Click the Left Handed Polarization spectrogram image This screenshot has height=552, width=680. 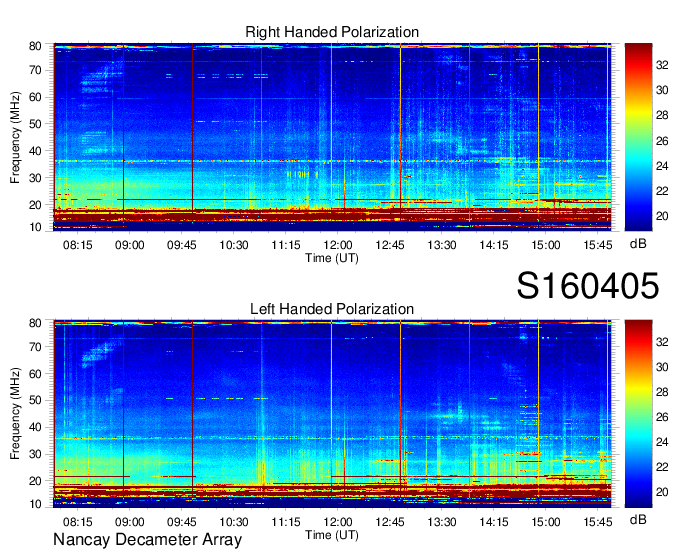332,414
